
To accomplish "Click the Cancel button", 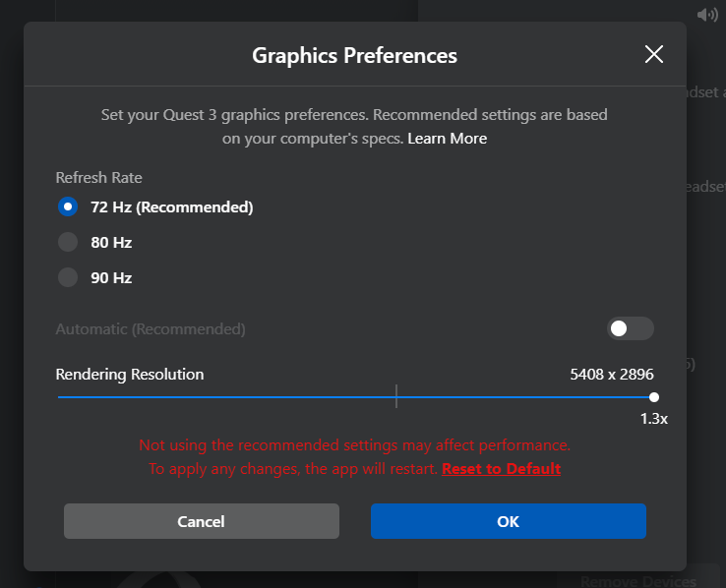I will click(x=202, y=521).
